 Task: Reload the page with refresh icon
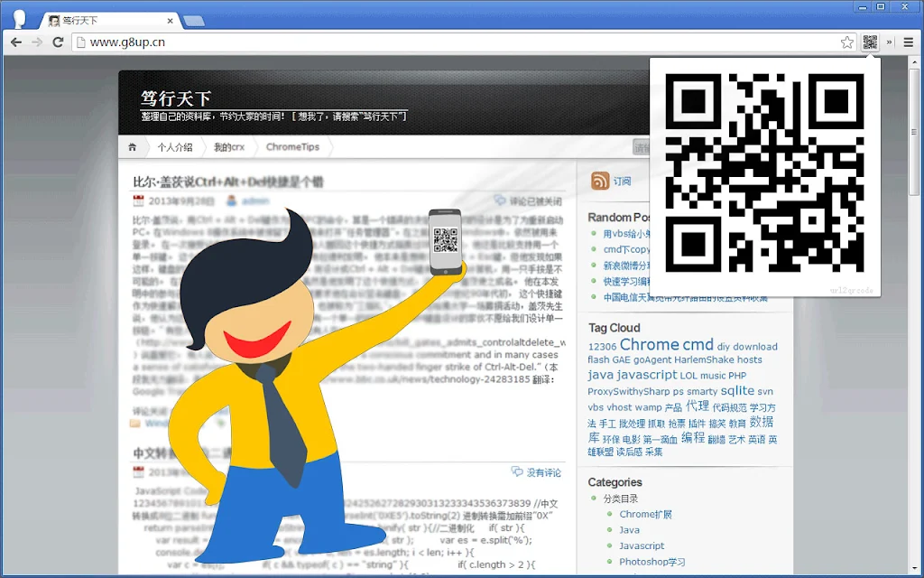(x=58, y=42)
